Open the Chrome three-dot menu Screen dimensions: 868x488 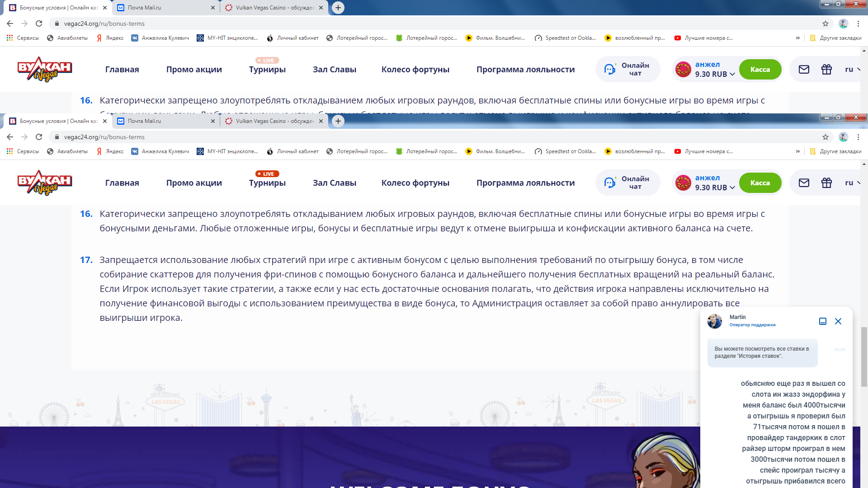pos(858,137)
